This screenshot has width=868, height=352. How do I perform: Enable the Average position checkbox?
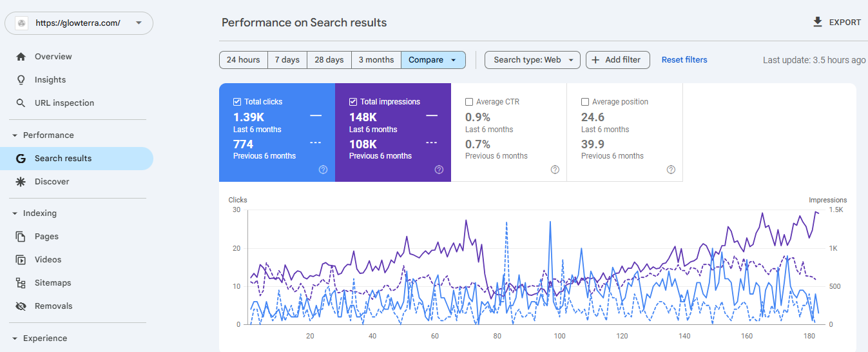pos(585,102)
